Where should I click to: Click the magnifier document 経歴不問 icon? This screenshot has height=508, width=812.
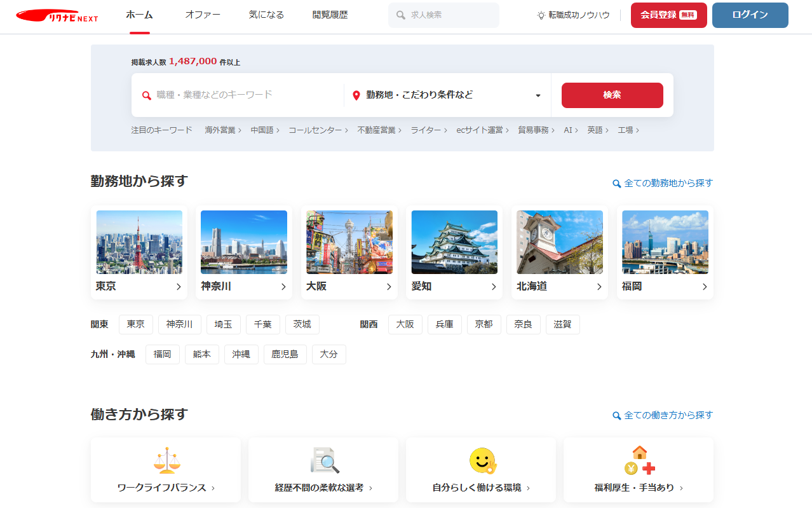coord(325,460)
